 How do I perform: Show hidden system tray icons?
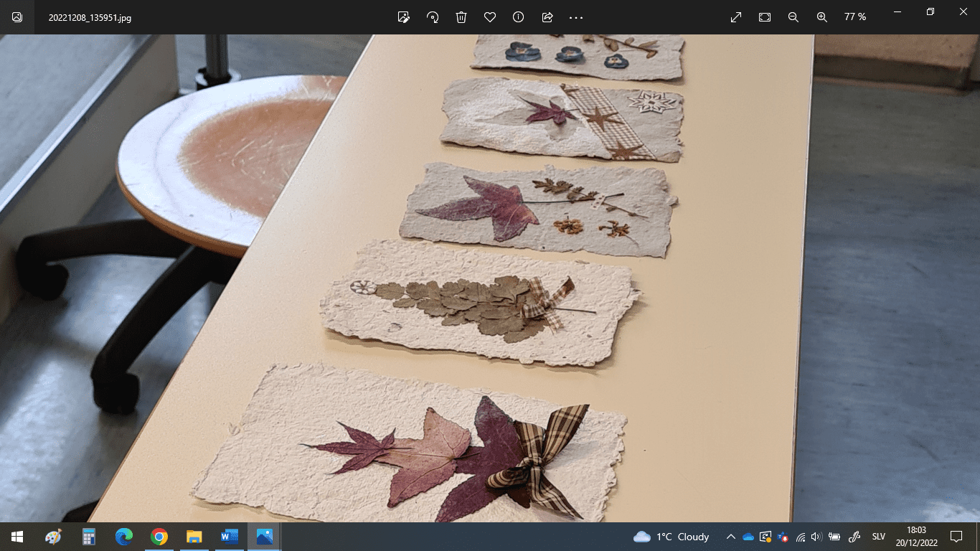731,537
